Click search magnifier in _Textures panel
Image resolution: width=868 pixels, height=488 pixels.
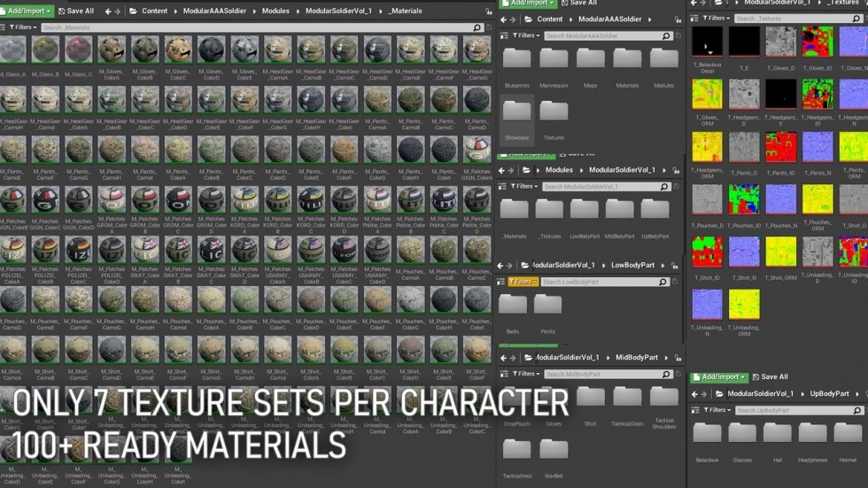(x=856, y=19)
